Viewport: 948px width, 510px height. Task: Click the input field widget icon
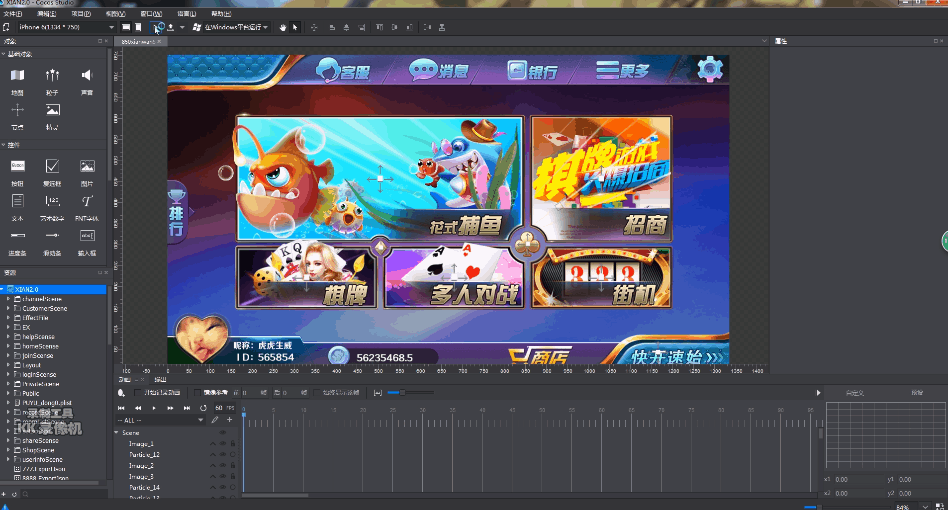[87, 236]
